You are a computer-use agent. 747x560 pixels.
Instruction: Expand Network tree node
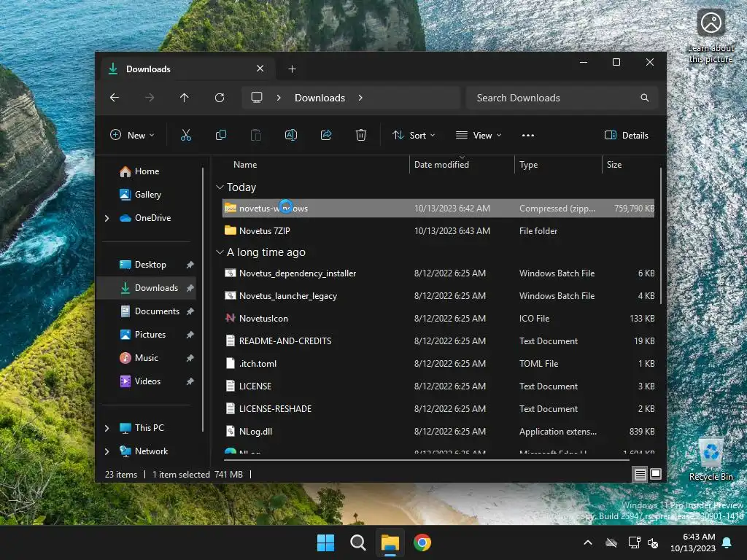pos(107,451)
